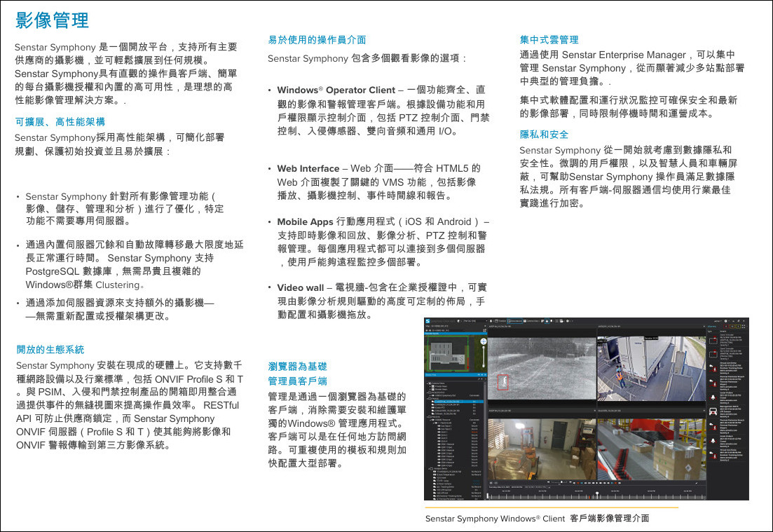This screenshot has height=532, width=773.
Task: Open the Camera View menu in the toolbar
Action: (532, 321)
